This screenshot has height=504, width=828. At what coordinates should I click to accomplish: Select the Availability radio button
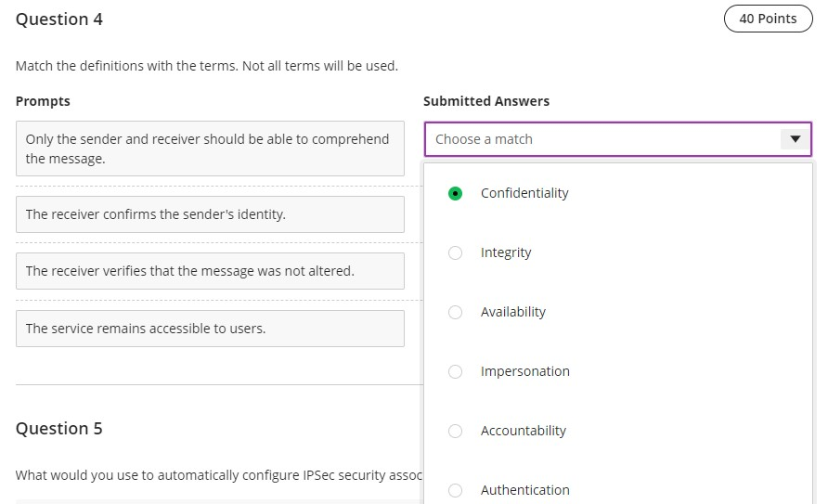point(455,312)
